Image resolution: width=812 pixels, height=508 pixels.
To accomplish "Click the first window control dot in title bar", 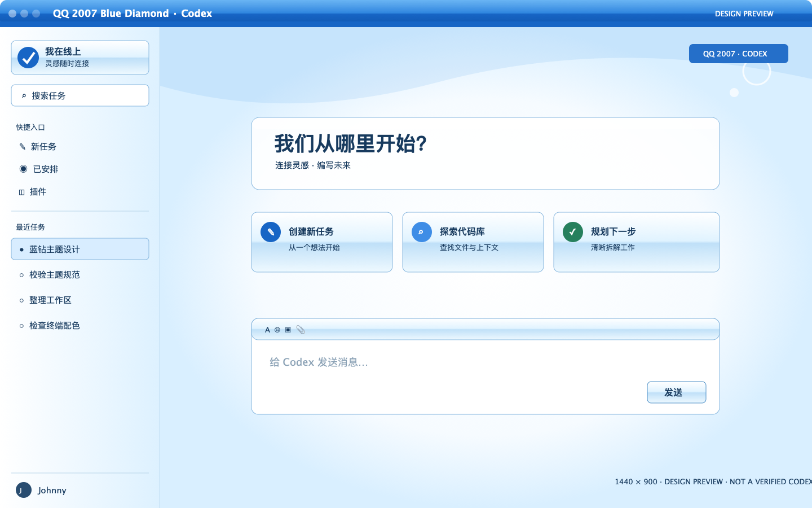I will pyautogui.click(x=12, y=14).
